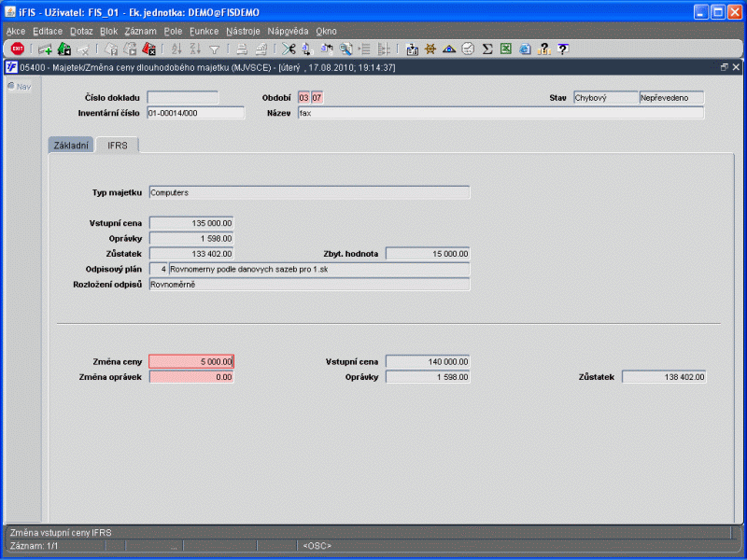
Task: Click the new Vstupní cena field 140 000.00
Action: point(428,361)
